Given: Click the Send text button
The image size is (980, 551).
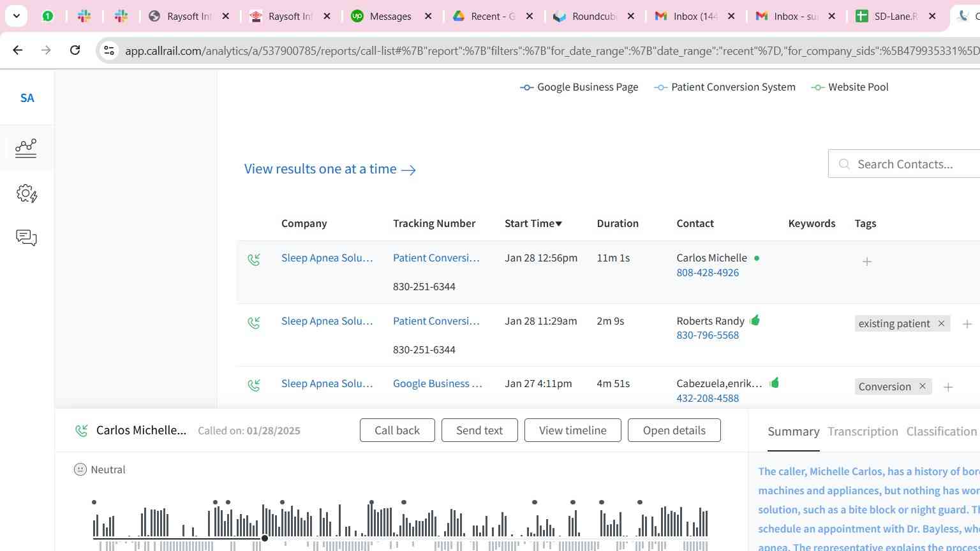Looking at the screenshot, I should coord(479,430).
